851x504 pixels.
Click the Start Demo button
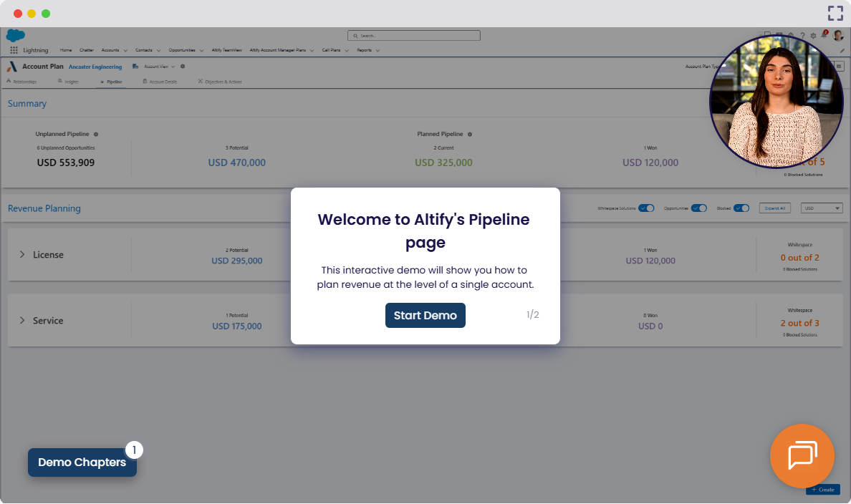[x=425, y=316]
